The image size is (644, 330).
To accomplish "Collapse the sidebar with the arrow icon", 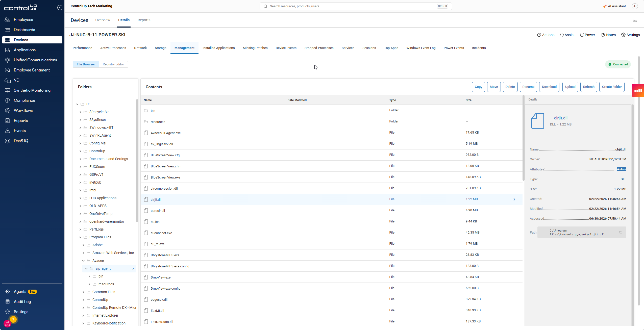I will 60,8.
